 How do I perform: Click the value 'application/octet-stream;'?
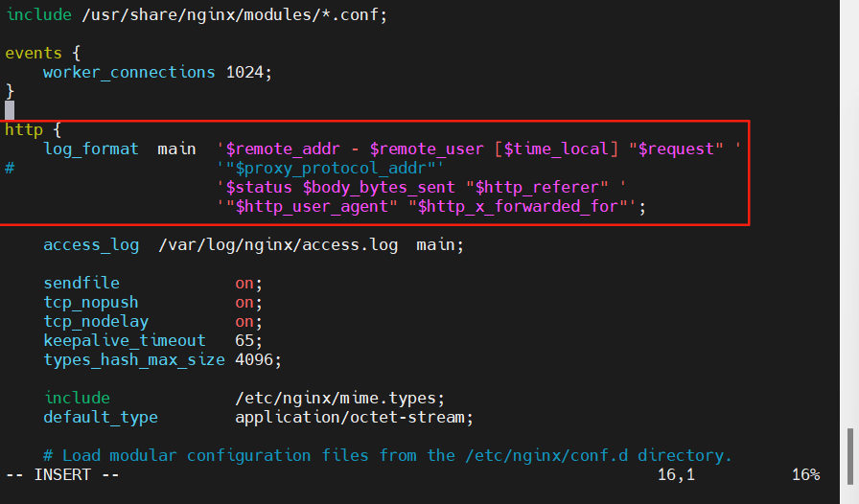pyautogui.click(x=354, y=418)
